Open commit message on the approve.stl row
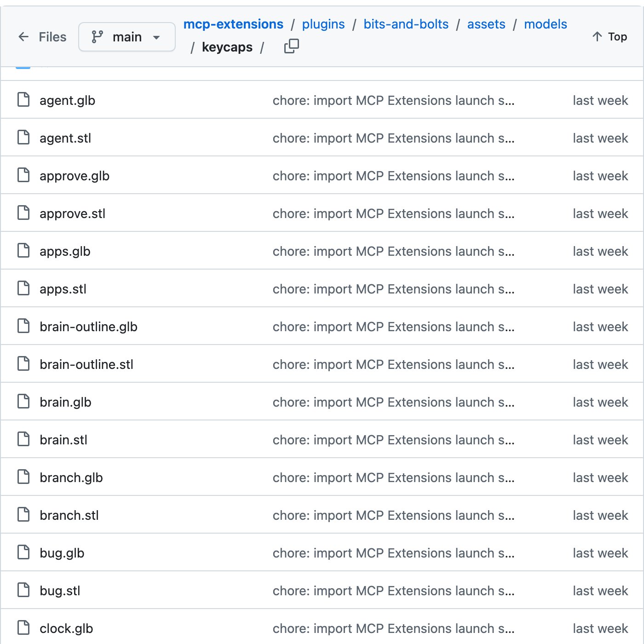The height and width of the screenshot is (644, 644). [x=394, y=213]
